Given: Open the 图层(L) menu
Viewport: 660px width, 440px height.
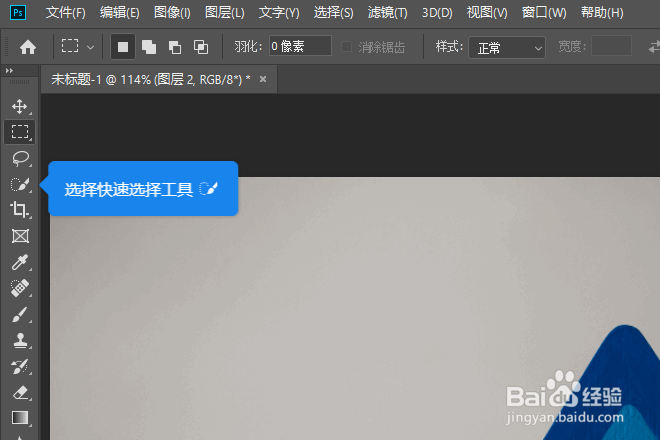Looking at the screenshot, I should pyautogui.click(x=224, y=13).
